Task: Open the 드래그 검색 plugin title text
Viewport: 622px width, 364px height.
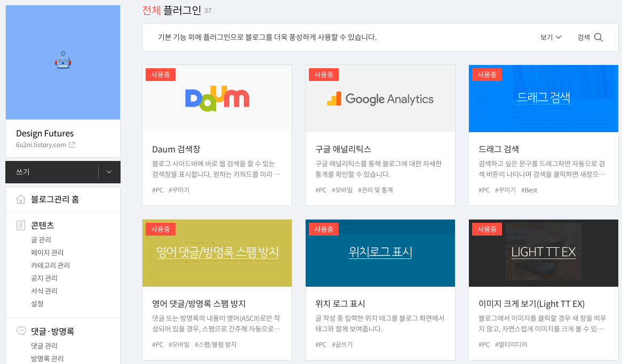Action: tap(499, 149)
